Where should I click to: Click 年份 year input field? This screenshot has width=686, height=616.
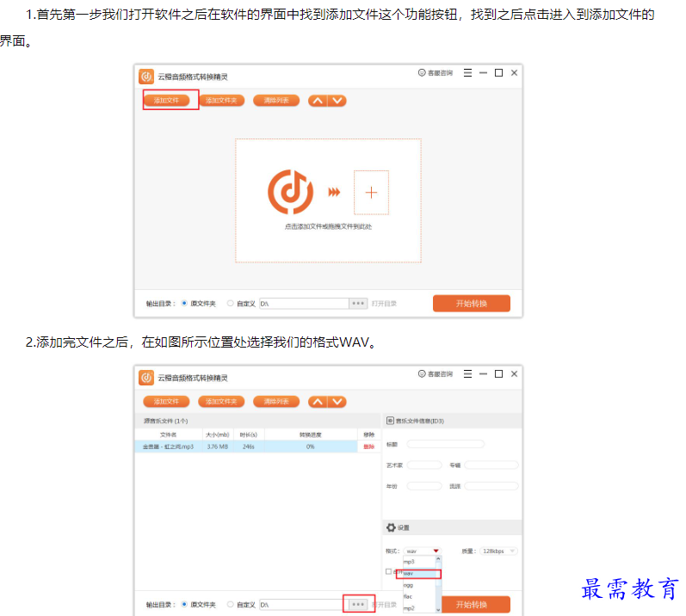[424, 486]
